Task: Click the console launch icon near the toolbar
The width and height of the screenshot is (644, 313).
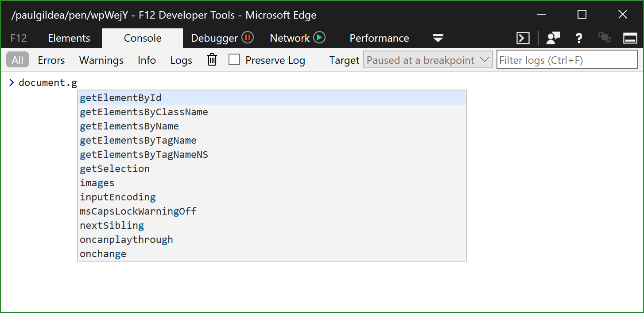Action: click(523, 38)
